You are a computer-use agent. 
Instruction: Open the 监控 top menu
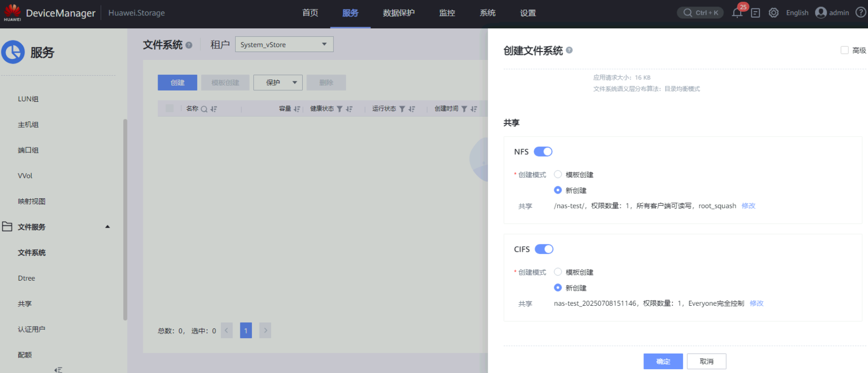[x=447, y=13]
